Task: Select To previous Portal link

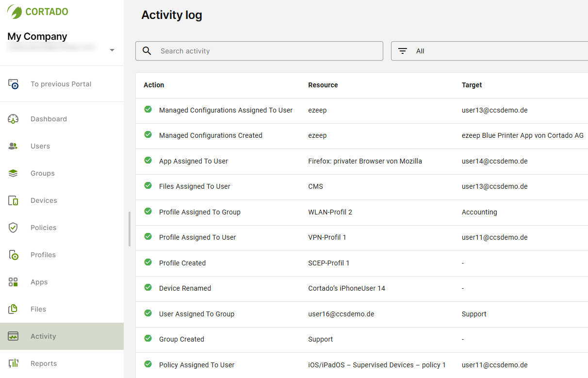Action: pos(61,84)
